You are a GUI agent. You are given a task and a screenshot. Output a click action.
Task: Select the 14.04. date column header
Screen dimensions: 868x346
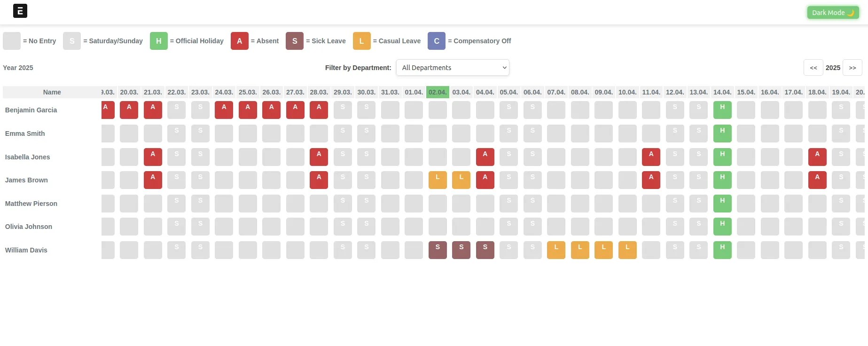722,92
